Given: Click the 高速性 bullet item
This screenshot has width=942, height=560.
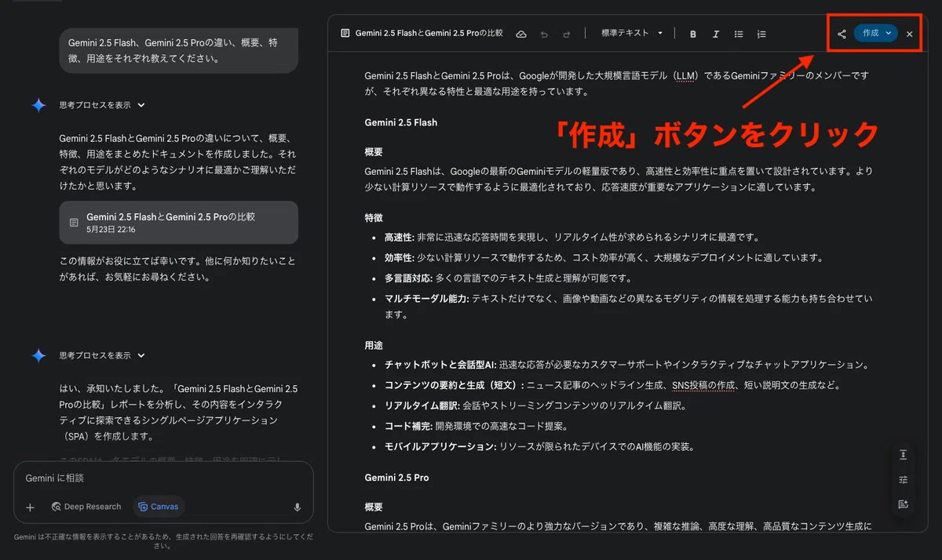Looking at the screenshot, I should 571,237.
